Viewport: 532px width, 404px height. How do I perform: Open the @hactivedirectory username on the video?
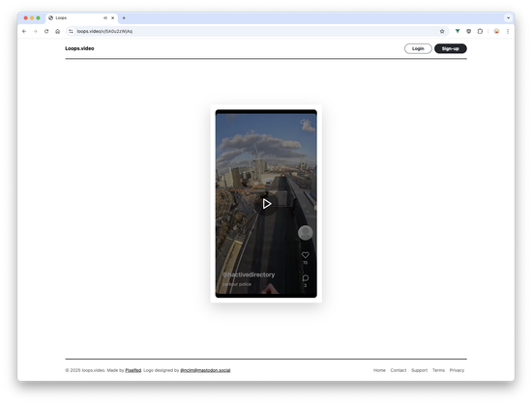[x=249, y=274]
